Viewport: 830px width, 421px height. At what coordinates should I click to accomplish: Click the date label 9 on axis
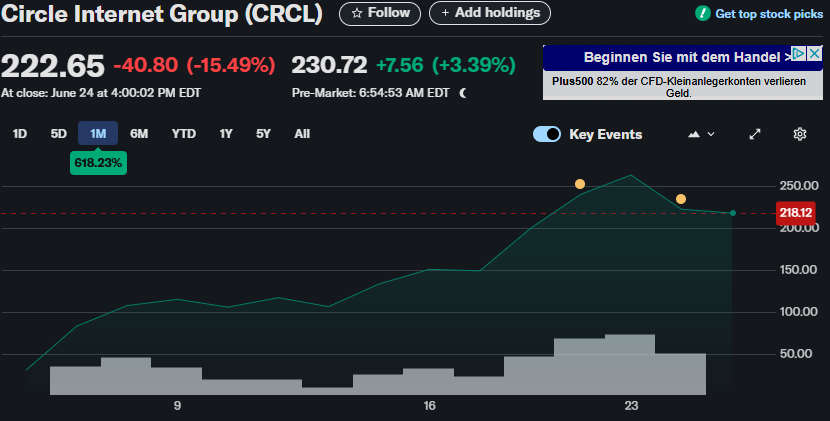pyautogui.click(x=177, y=406)
